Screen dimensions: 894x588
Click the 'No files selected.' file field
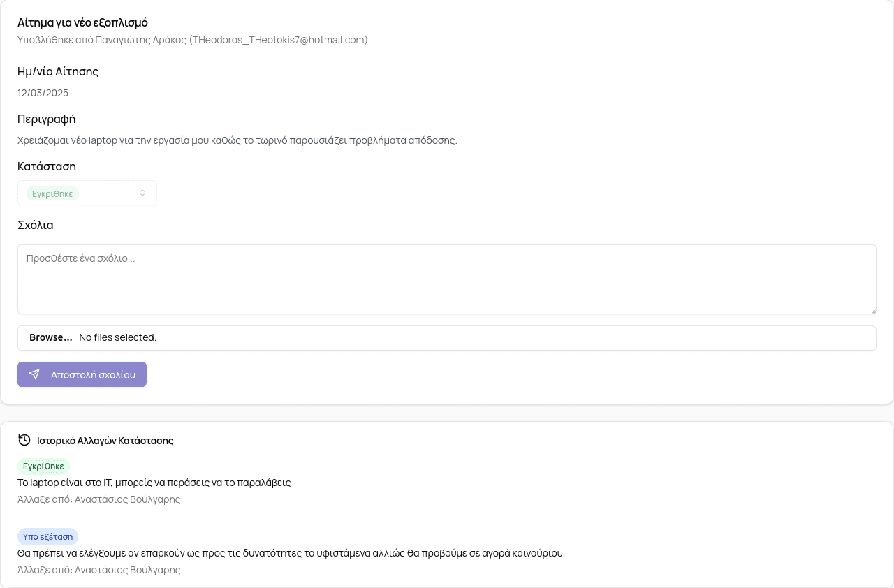[x=117, y=337]
